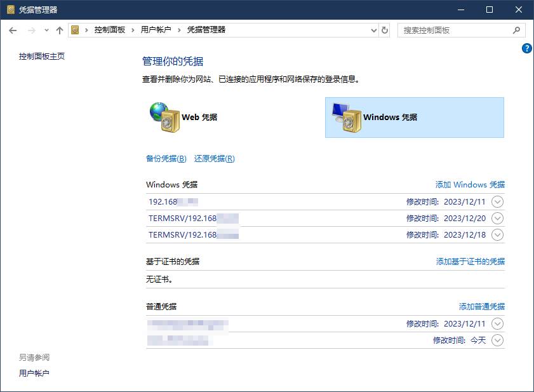Click the title bar Credential Manager icon
Image resolution: width=534 pixels, height=392 pixels.
pos(11,10)
